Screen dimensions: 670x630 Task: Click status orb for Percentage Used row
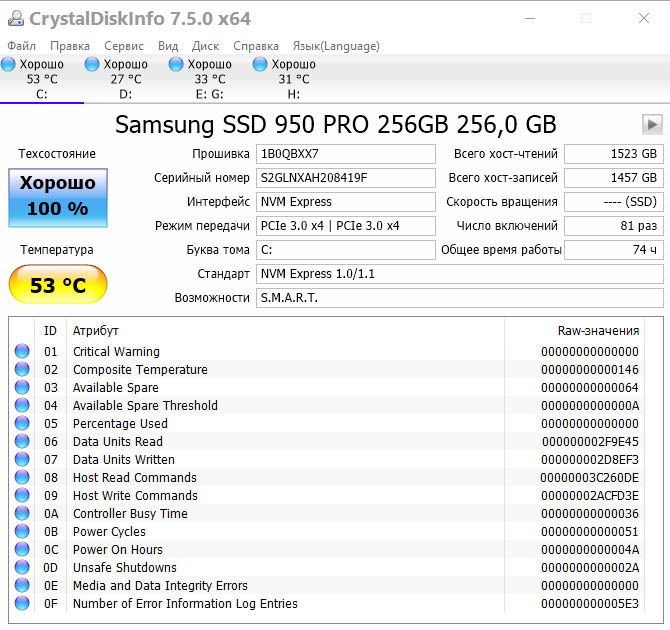pyautogui.click(x=22, y=423)
